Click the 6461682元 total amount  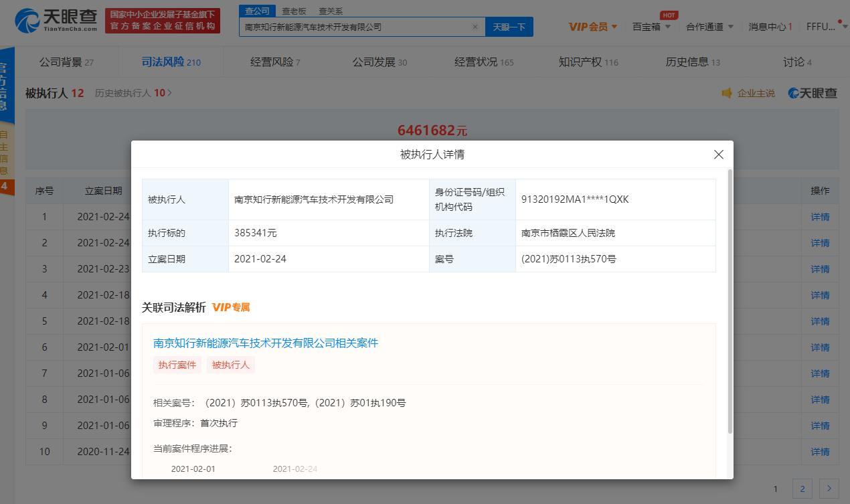pos(432,130)
